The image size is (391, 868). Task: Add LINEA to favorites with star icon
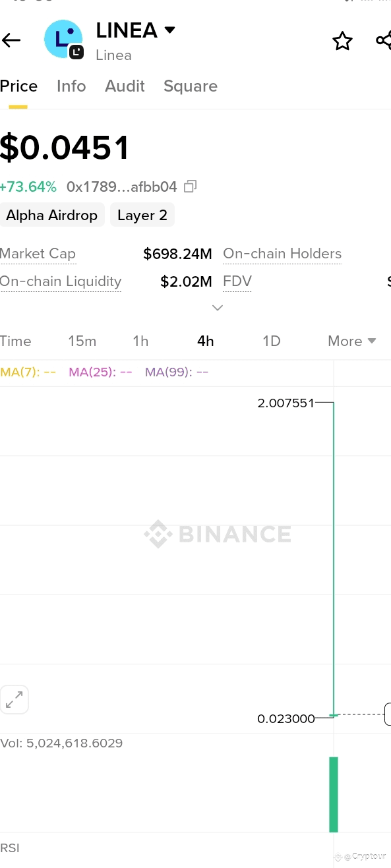pyautogui.click(x=342, y=41)
